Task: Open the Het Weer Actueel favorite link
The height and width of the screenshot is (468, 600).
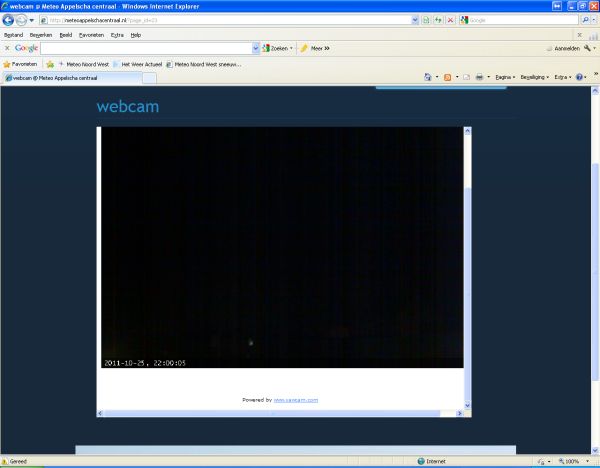Action: [140, 63]
